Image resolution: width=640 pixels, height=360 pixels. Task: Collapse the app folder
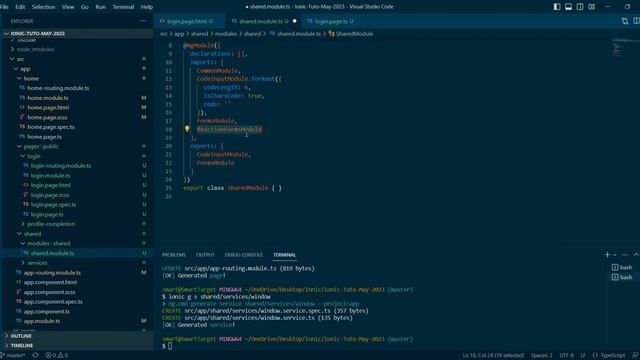[77, 69]
